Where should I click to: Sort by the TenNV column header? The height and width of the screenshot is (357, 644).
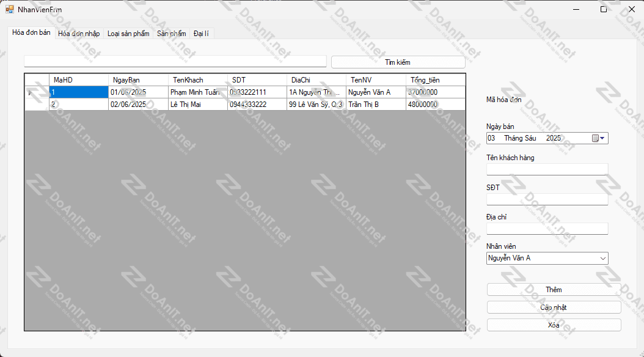376,80
